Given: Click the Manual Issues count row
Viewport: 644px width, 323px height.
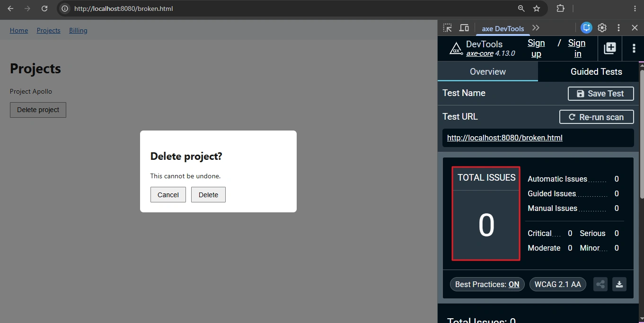Looking at the screenshot, I should point(573,208).
